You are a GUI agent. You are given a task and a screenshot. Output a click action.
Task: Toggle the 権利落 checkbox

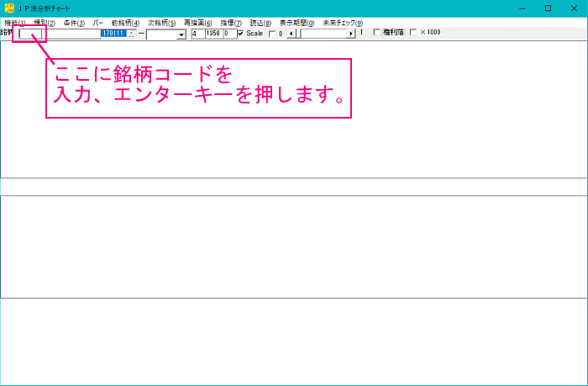pyautogui.click(x=377, y=32)
